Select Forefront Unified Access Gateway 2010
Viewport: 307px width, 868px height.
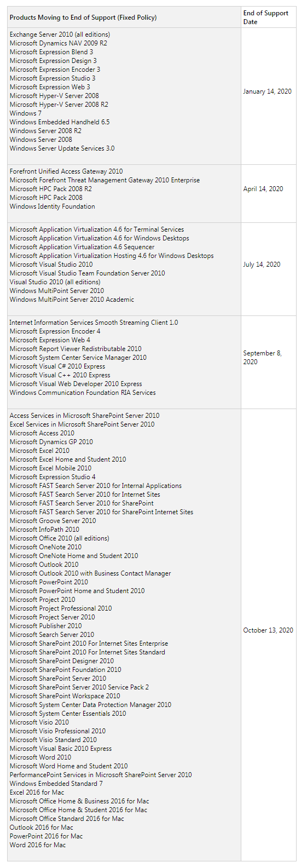(66, 171)
